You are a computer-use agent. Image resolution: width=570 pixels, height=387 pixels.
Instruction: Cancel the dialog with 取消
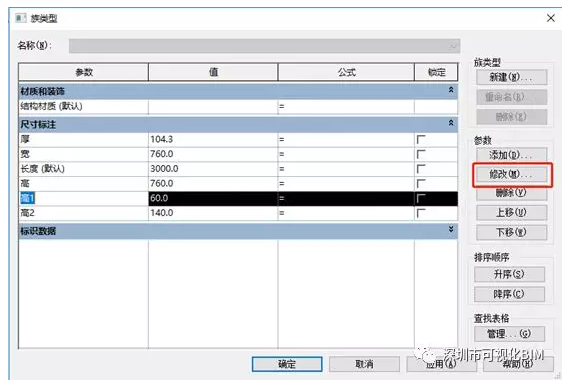pos(364,364)
